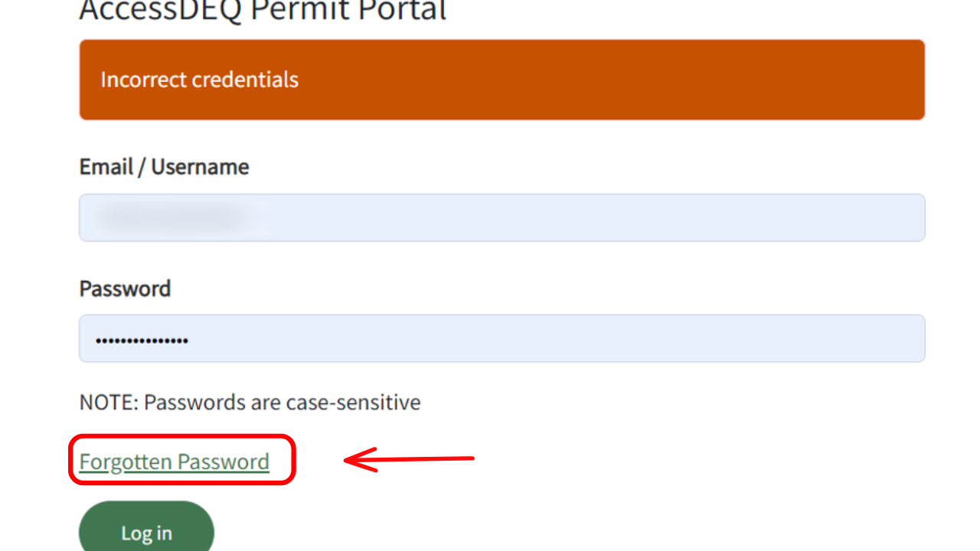Select the masked password dots
Screen dimensions: 980x551
pos(143,338)
